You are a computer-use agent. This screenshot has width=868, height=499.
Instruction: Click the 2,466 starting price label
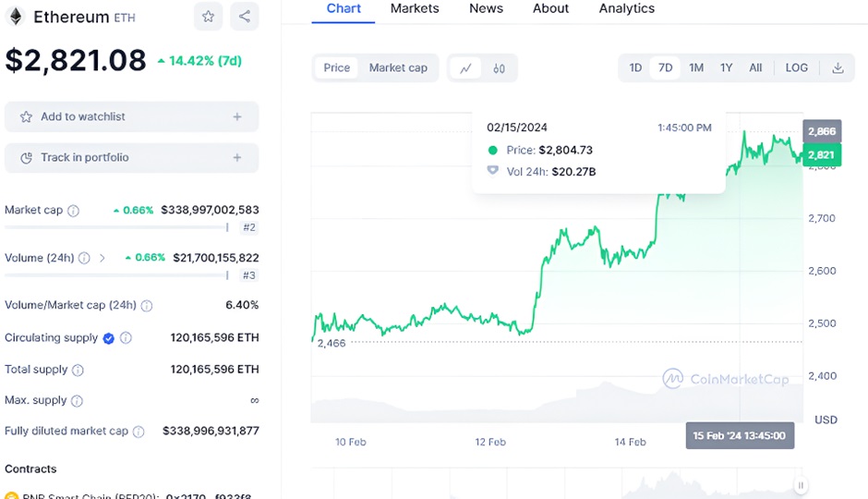331,344
